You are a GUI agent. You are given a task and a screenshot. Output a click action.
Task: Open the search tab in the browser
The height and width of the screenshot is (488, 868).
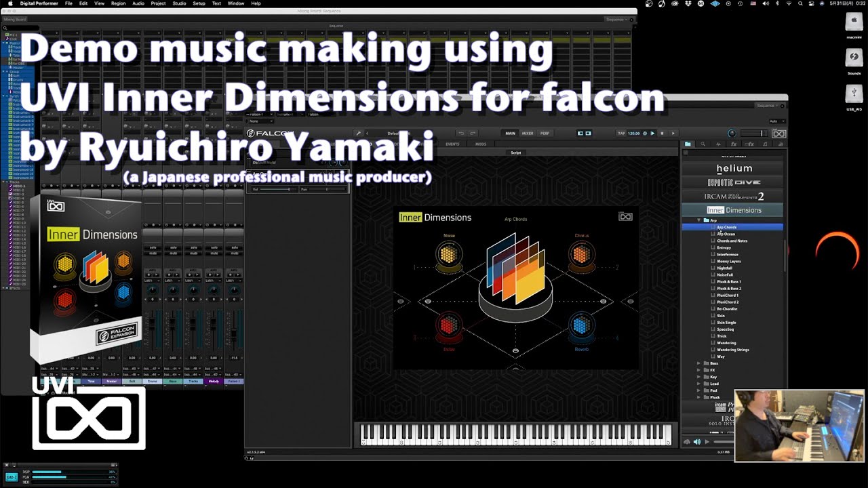tap(703, 144)
